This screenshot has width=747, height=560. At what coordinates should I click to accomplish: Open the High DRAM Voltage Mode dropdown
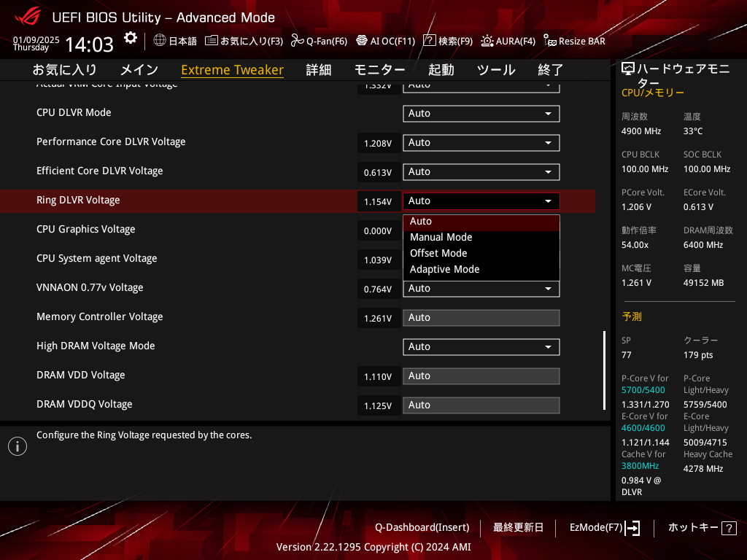(x=481, y=347)
